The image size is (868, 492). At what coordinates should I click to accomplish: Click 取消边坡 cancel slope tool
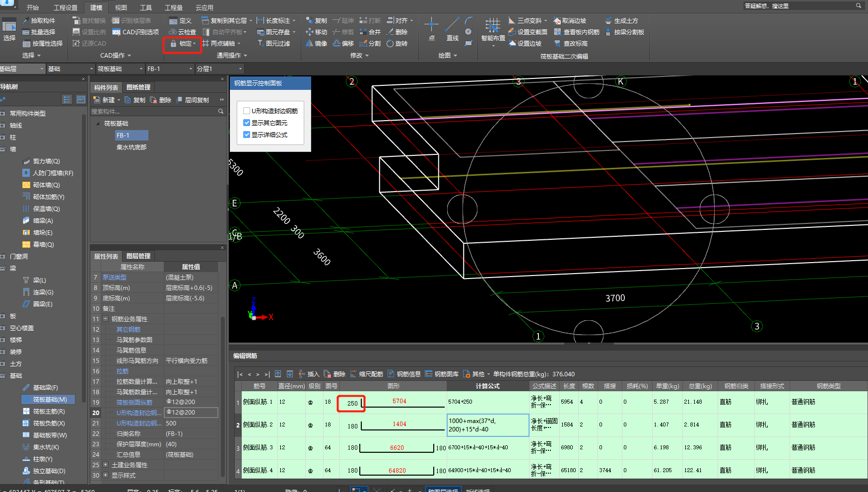coord(570,21)
